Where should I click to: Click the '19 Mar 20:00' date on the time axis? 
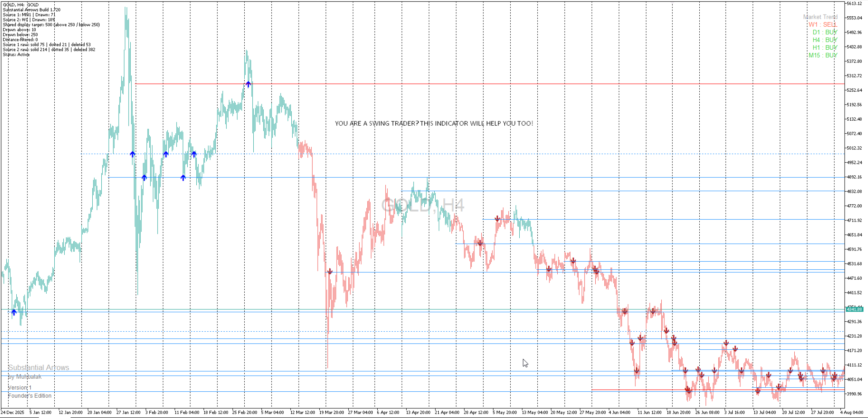pyautogui.click(x=332, y=412)
